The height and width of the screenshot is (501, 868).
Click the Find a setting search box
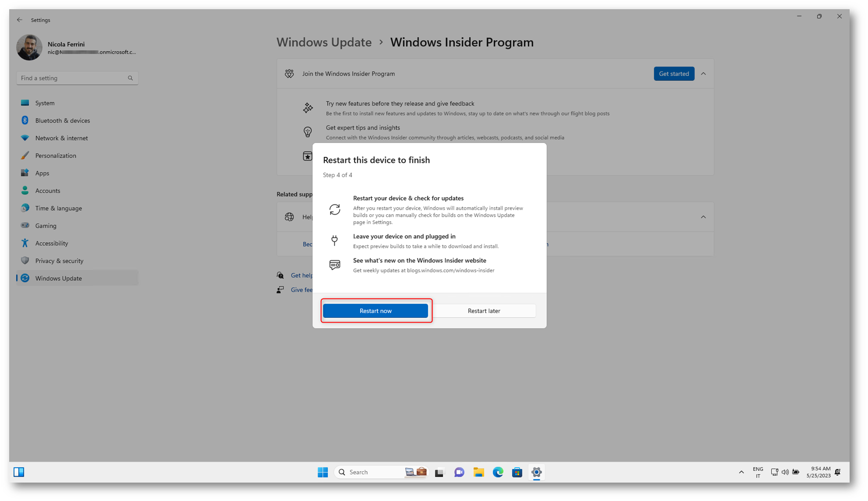tap(72, 78)
